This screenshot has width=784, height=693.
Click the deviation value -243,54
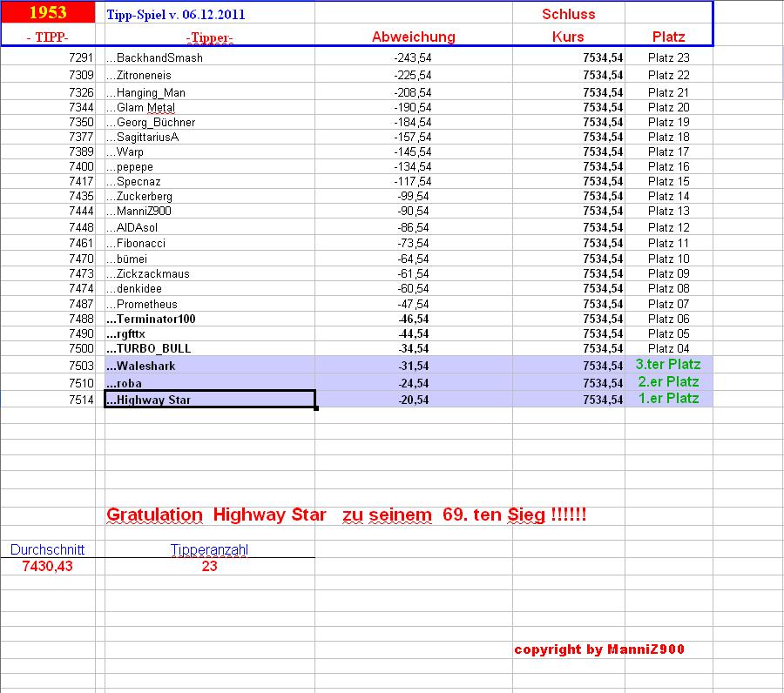tap(413, 58)
